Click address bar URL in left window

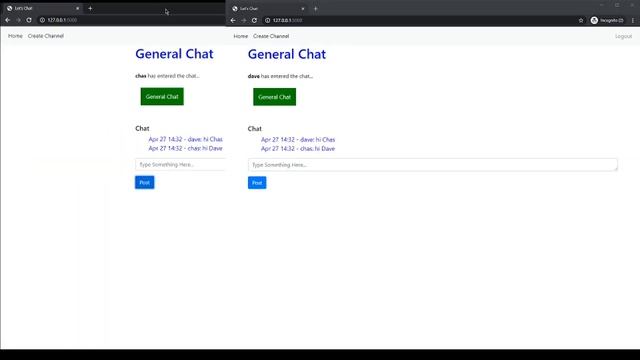click(x=62, y=20)
